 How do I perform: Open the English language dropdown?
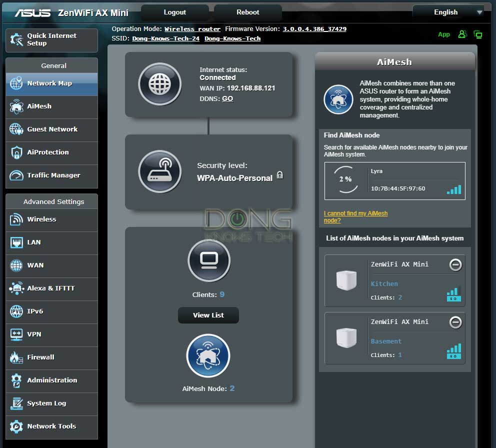point(448,12)
